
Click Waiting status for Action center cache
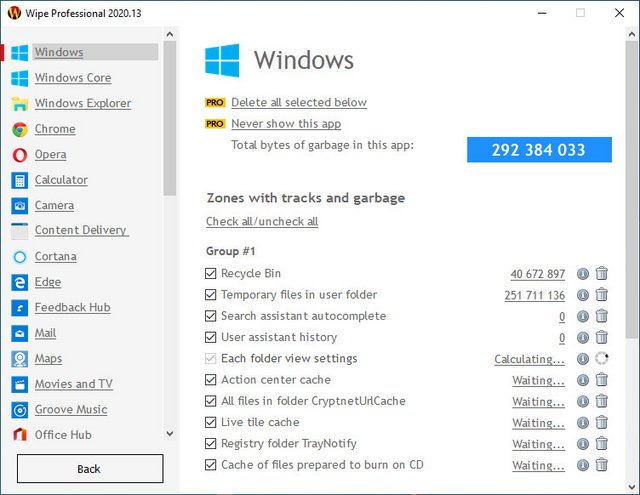click(x=539, y=380)
